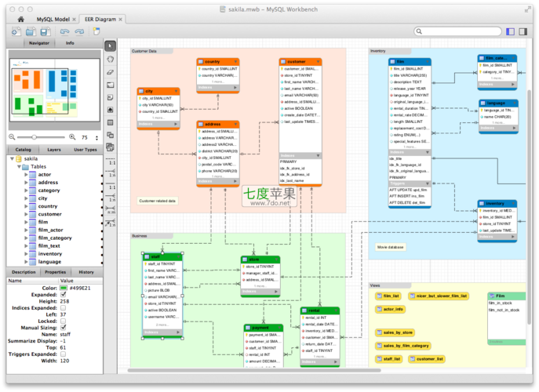
Task: Select the new routine group tool
Action: click(x=110, y=147)
